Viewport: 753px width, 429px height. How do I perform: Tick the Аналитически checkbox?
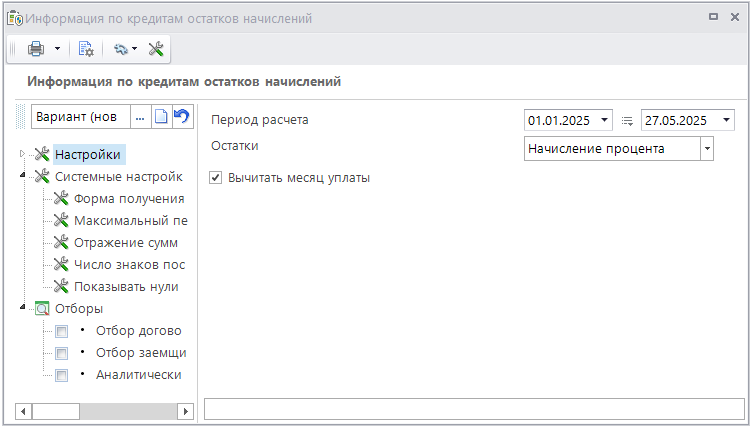point(62,376)
